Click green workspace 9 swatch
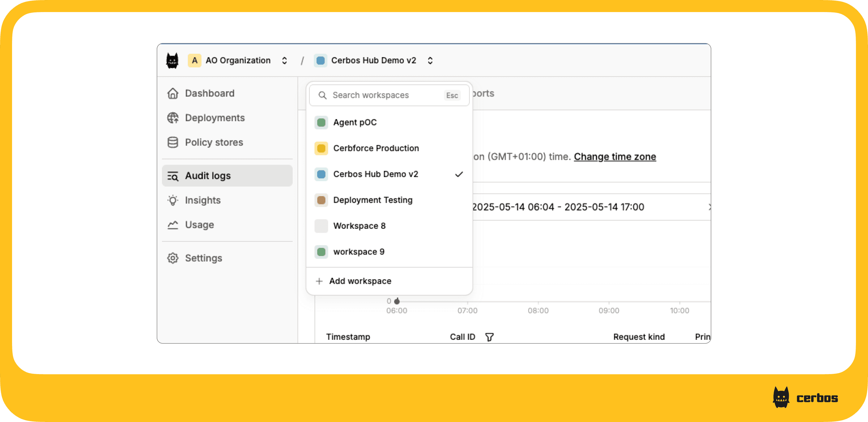Image resolution: width=868 pixels, height=422 pixels. [x=321, y=252]
